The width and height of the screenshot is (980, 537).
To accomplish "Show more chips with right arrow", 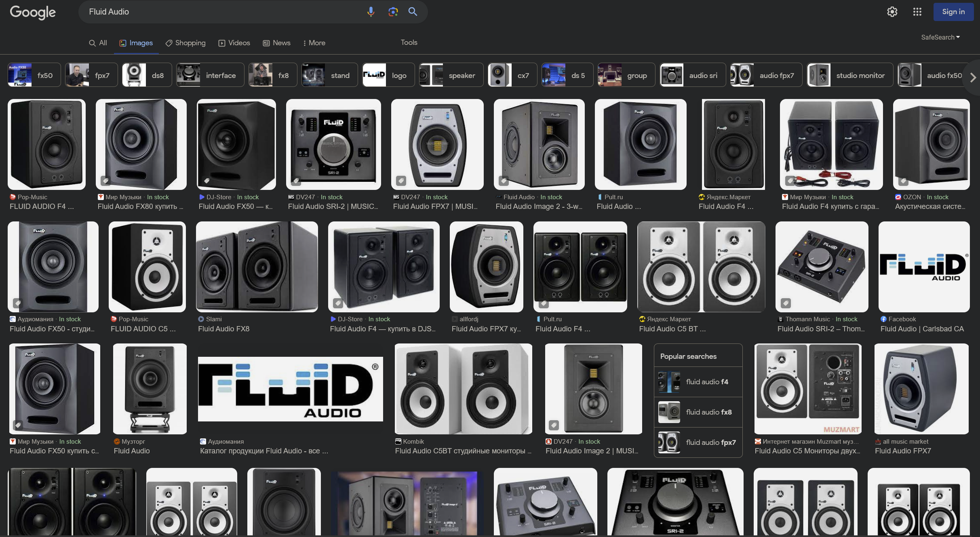I will tap(973, 77).
